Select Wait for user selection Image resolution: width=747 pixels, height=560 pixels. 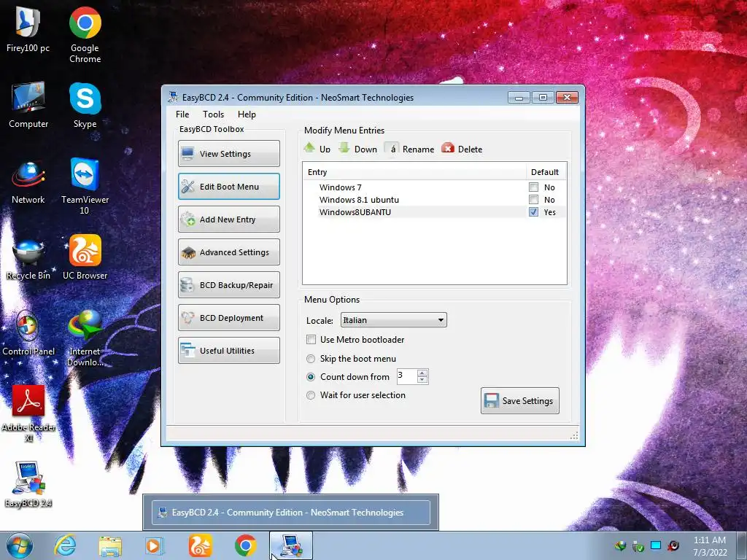pos(311,394)
